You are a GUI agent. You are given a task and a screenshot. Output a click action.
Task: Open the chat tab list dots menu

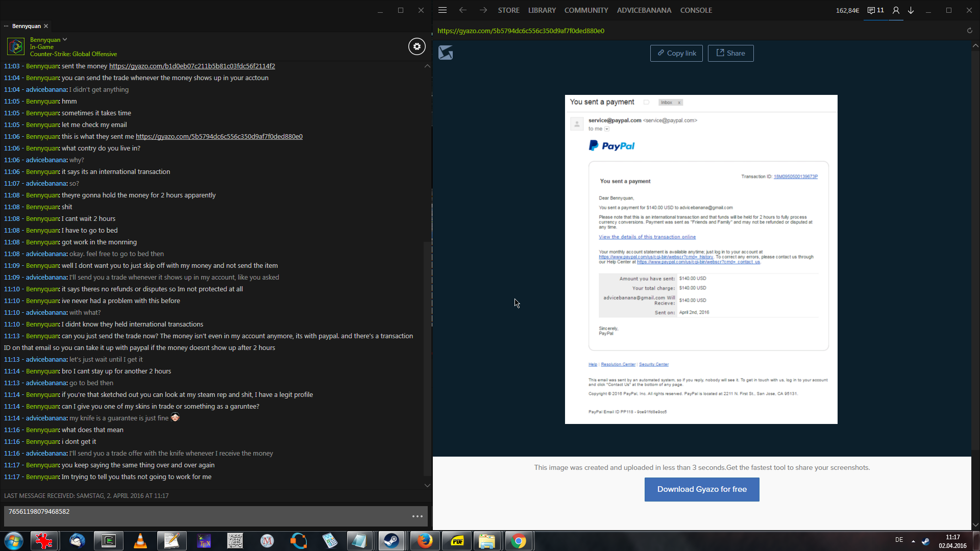(6, 26)
